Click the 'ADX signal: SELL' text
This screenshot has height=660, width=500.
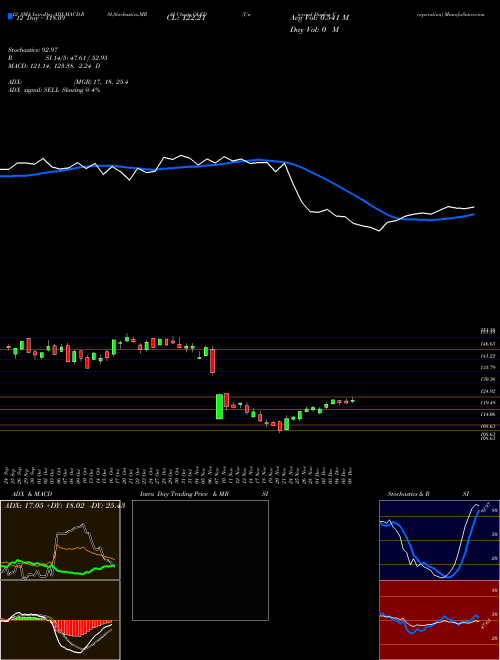pos(34,90)
